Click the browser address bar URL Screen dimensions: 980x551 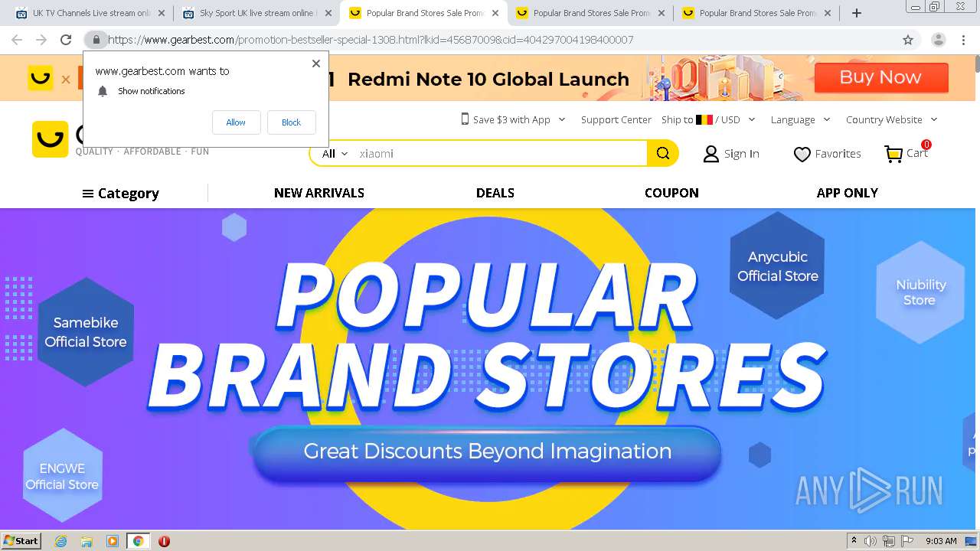click(x=371, y=40)
